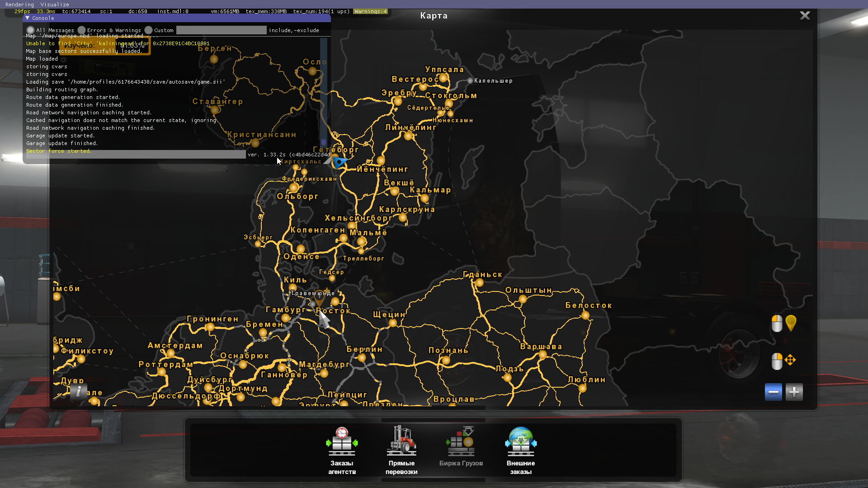Click the 'Garage update finished.' log line
The image size is (868, 488).
click(62, 143)
